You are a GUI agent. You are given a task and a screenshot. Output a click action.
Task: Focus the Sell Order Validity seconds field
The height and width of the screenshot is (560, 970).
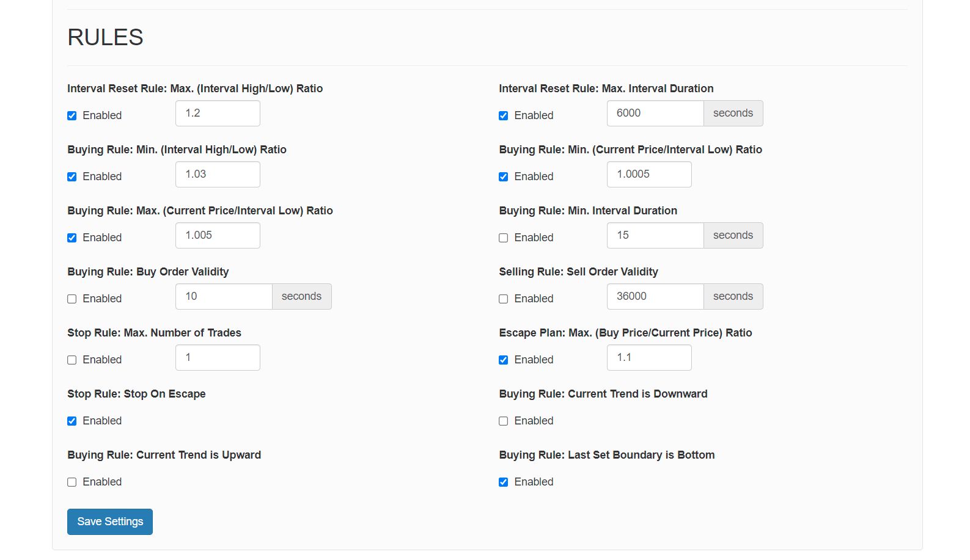(655, 296)
